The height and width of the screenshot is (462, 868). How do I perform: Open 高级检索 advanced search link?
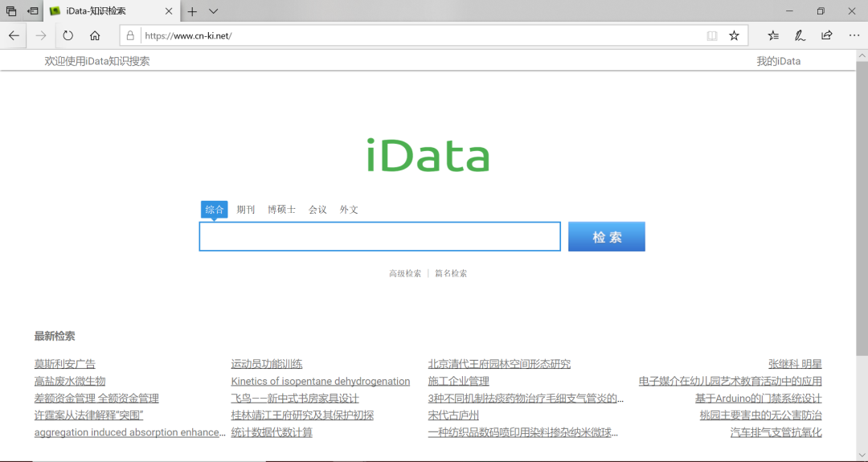(405, 273)
